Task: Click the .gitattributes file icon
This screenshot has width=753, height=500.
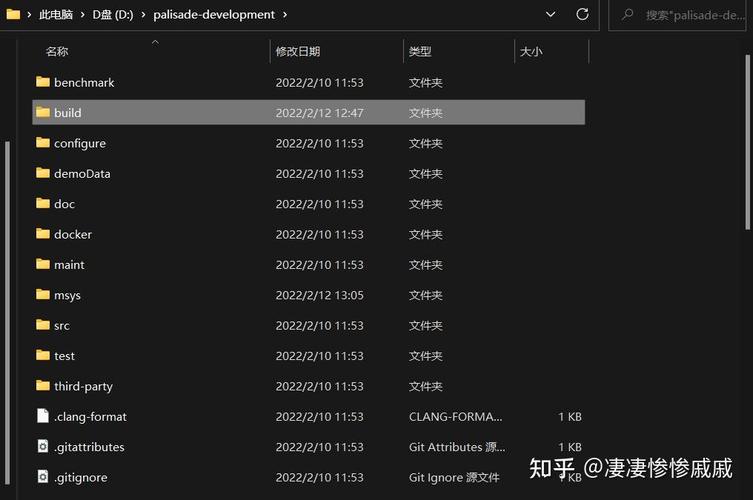Action: [x=43, y=446]
